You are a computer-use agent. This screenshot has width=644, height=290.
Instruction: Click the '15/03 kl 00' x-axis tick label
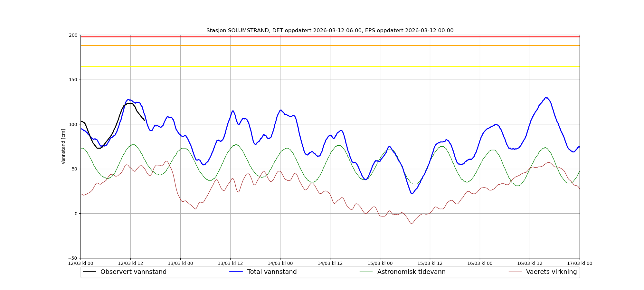(380, 264)
